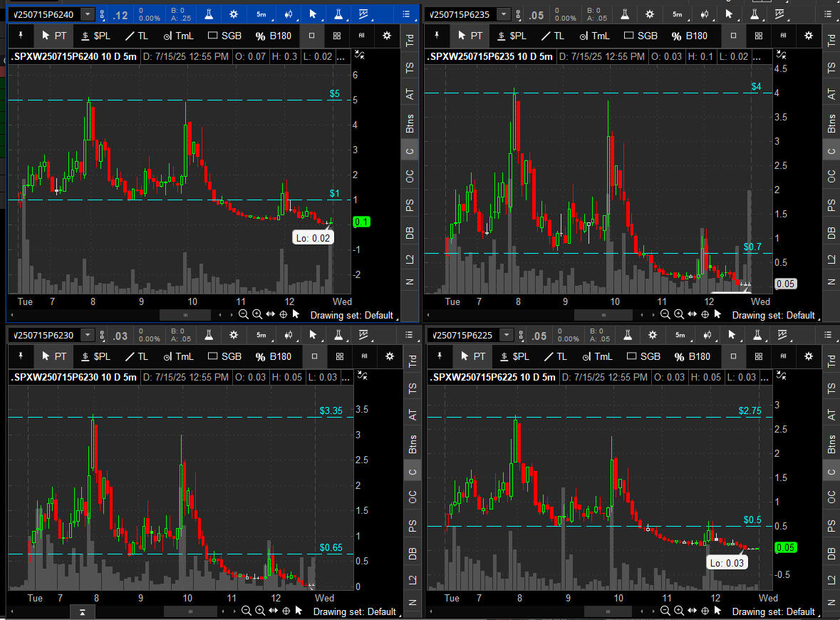Toggle the pin drawing toolbar icon in P6240 chart

[21, 36]
